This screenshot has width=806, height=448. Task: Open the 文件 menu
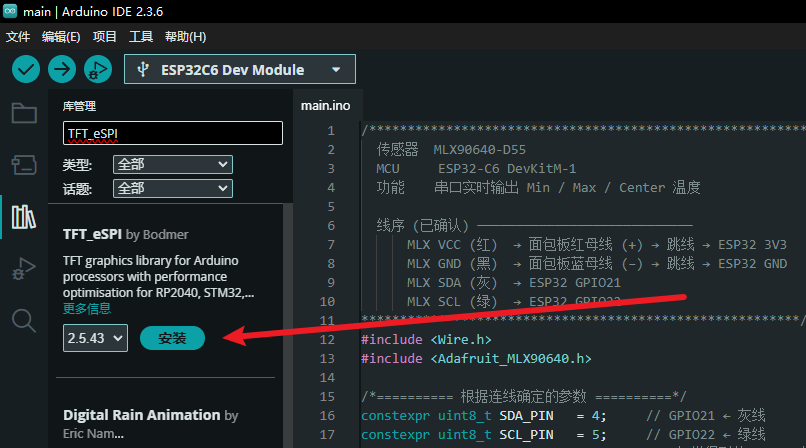tap(18, 36)
